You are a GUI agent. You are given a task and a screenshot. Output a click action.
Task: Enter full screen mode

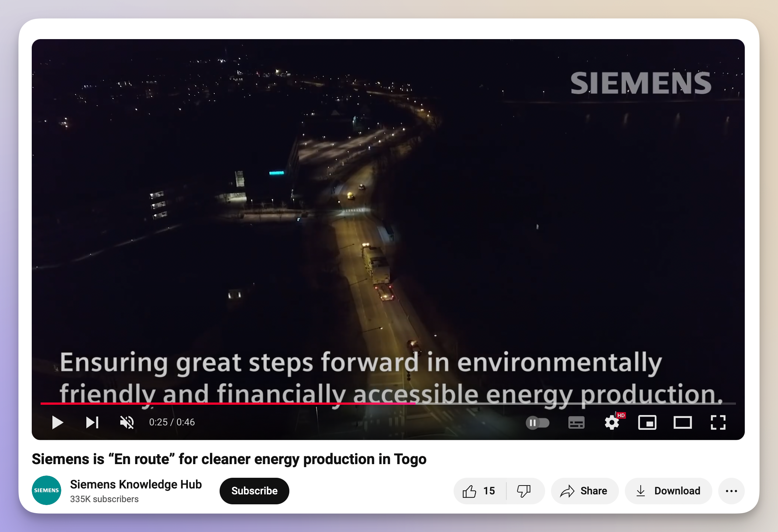pyautogui.click(x=718, y=422)
